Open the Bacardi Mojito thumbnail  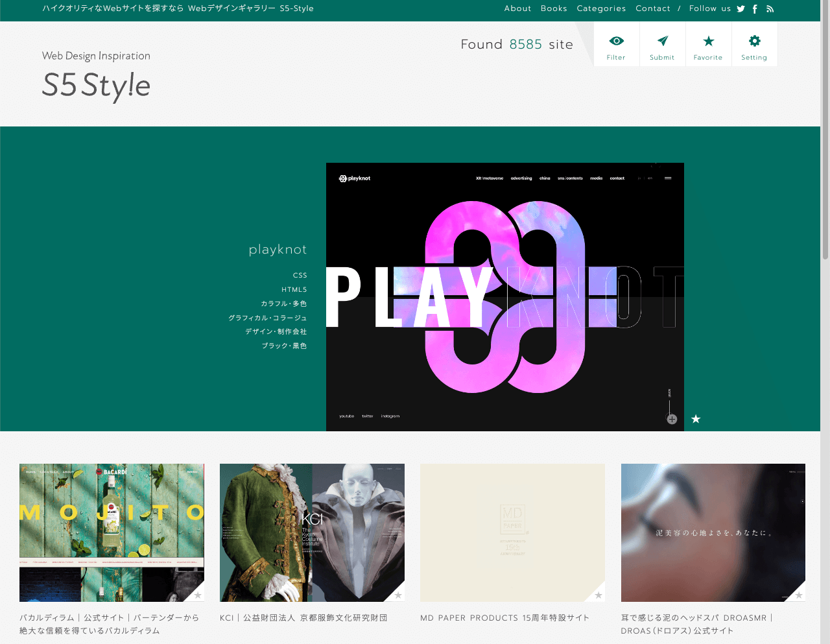coord(112,532)
